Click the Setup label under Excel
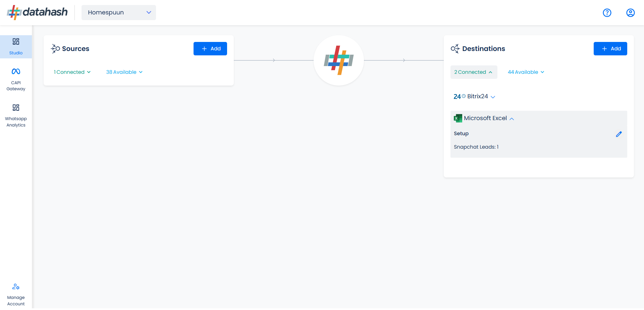 click(x=461, y=134)
